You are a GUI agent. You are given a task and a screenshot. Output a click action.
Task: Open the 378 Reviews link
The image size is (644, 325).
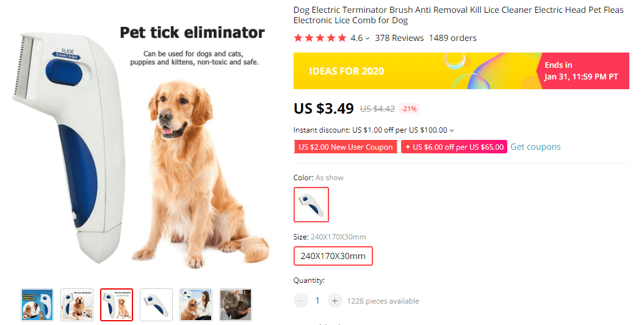pos(399,38)
